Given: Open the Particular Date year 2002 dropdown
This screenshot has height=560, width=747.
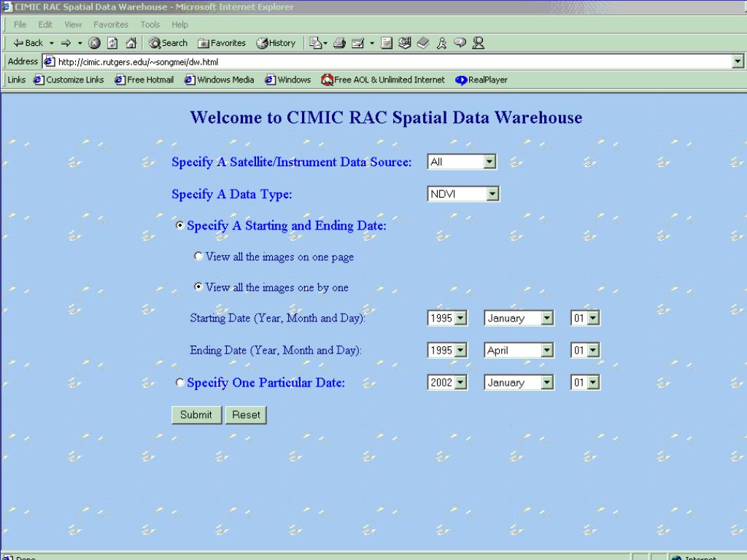Looking at the screenshot, I should coord(447,382).
